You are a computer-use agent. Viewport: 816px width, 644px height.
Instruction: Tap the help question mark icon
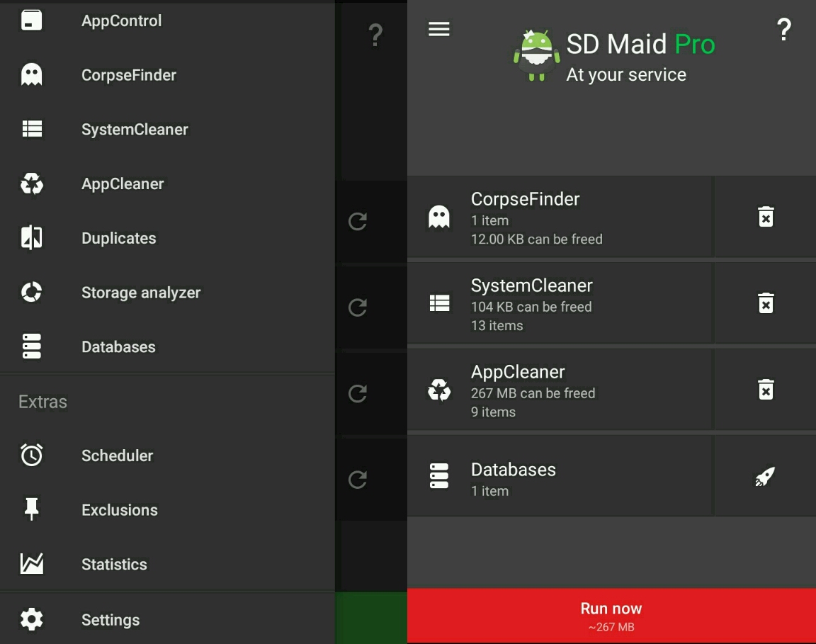(x=783, y=30)
